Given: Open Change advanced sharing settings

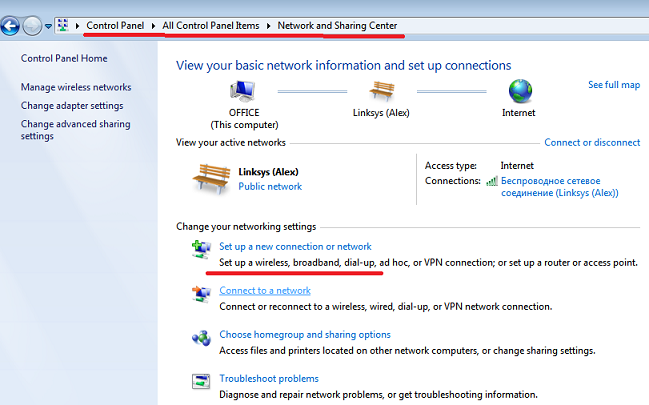Looking at the screenshot, I should (x=75, y=130).
